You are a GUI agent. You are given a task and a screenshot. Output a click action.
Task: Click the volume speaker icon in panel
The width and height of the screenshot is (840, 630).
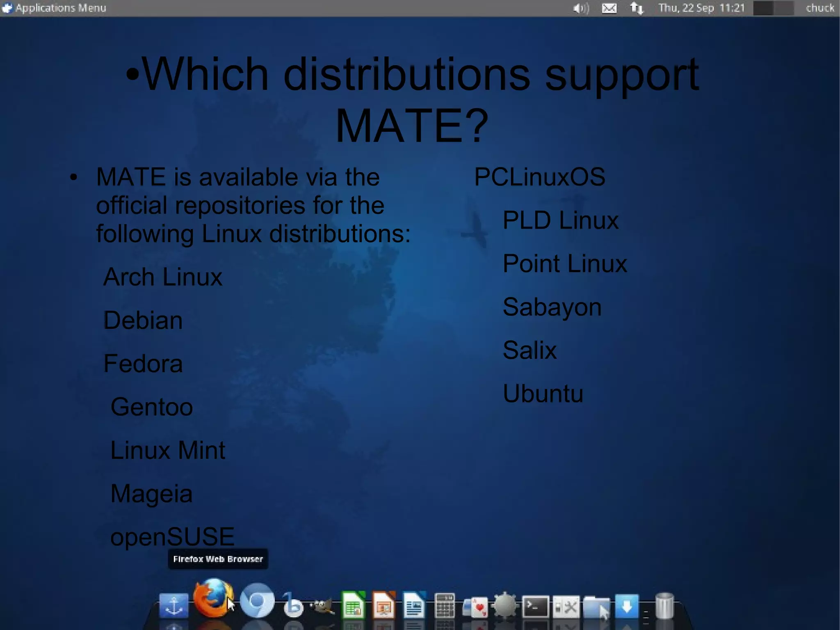pyautogui.click(x=580, y=8)
